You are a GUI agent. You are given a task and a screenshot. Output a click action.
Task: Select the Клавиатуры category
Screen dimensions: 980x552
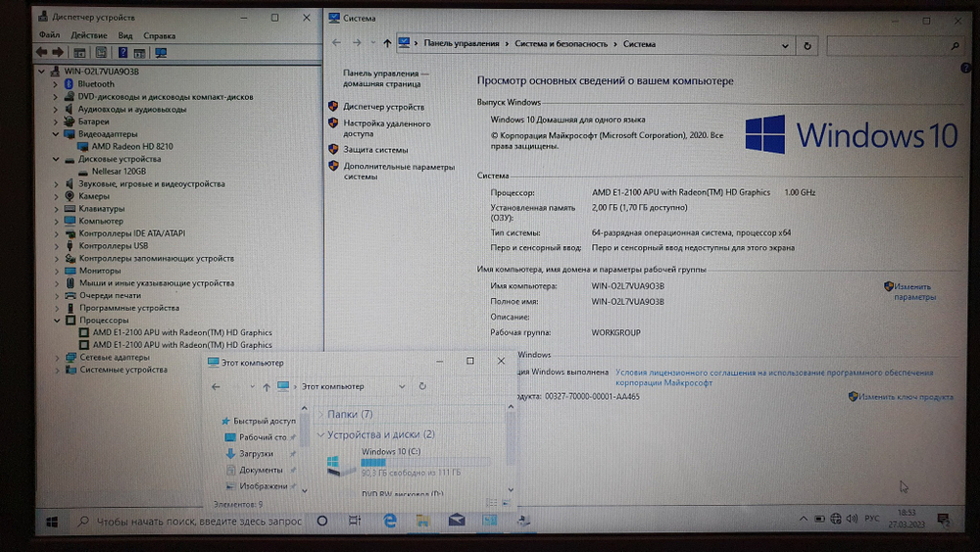pos(101,209)
